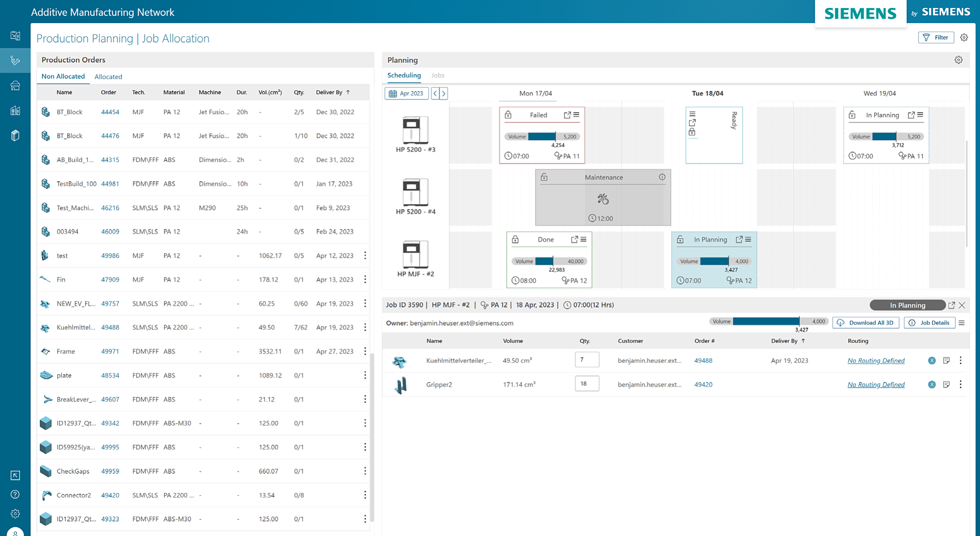
Task: Open hamburger menu on Done job card
Action: click(584, 239)
